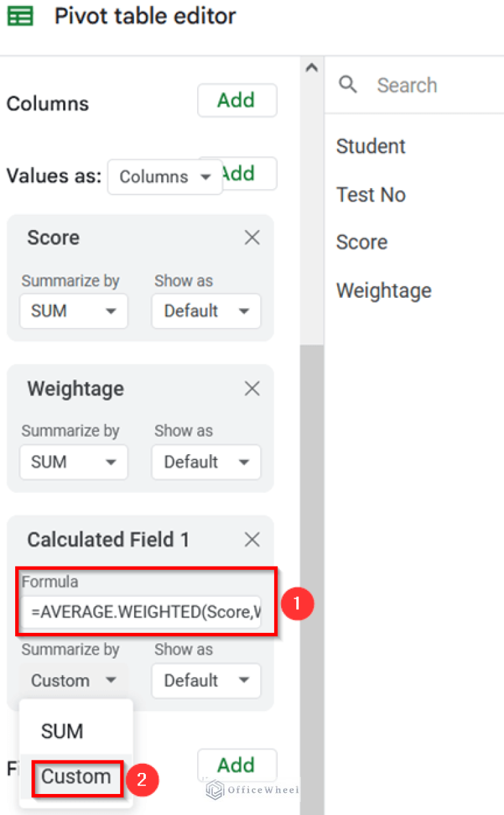Screen dimensions: 504x815
Task: Remove the Score field using its X icon
Action: click(x=252, y=237)
